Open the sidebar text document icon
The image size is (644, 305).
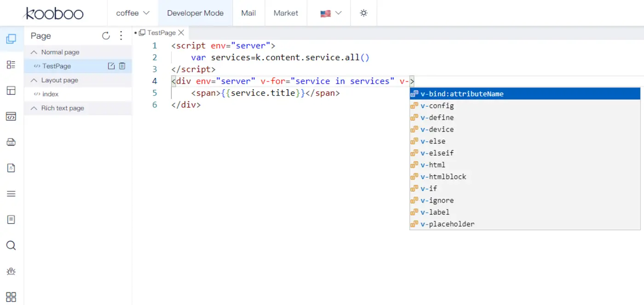[11, 219]
